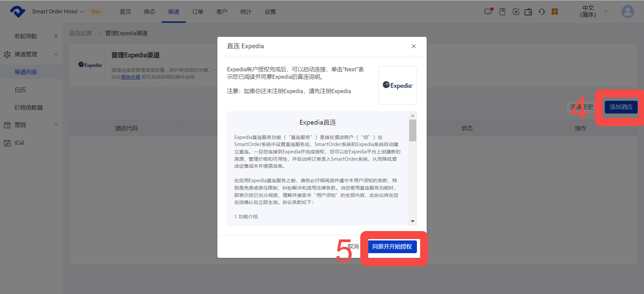Click the iCal calendar icon
Screen dimensions: 644x294
pos(7,143)
